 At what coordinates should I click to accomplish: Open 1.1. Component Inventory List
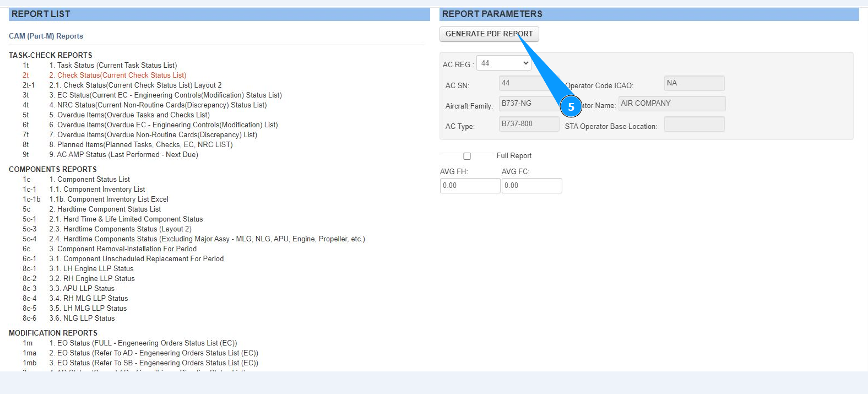97,190
